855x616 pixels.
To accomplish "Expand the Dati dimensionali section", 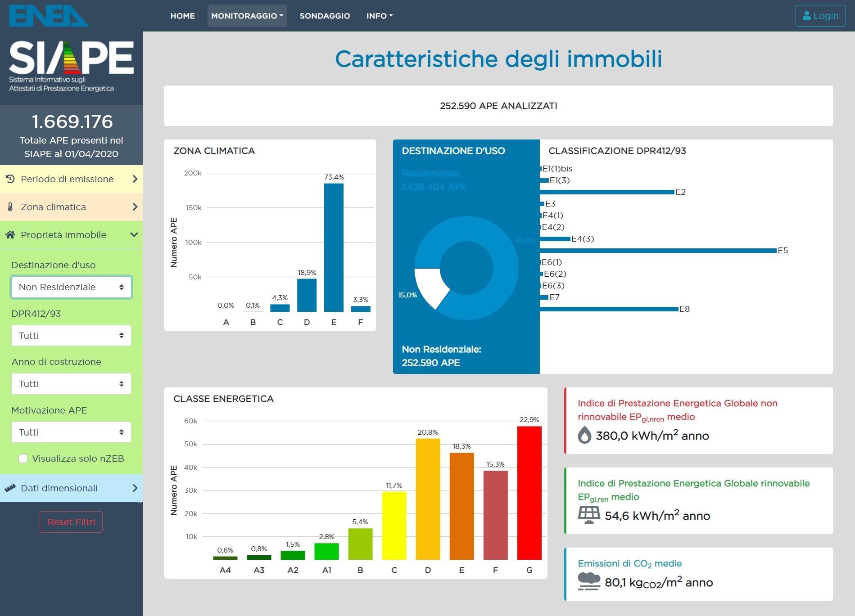I will click(71, 488).
